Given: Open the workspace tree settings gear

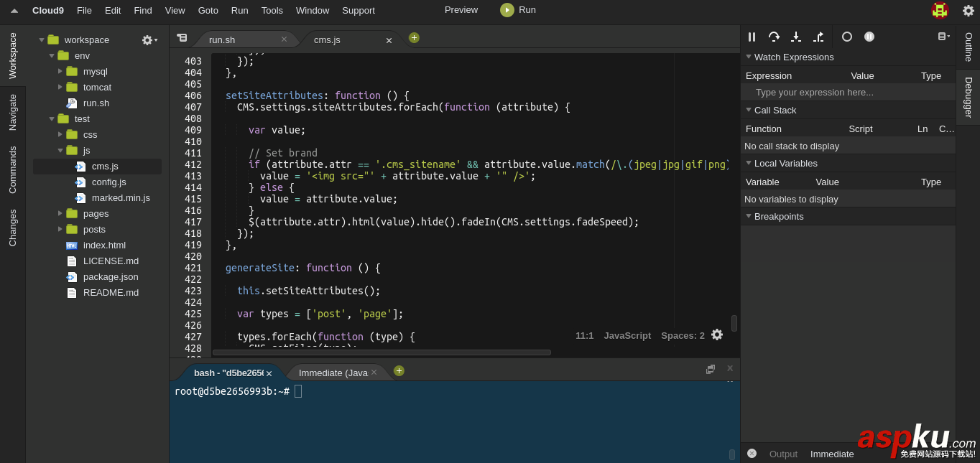Looking at the screenshot, I should tap(149, 40).
